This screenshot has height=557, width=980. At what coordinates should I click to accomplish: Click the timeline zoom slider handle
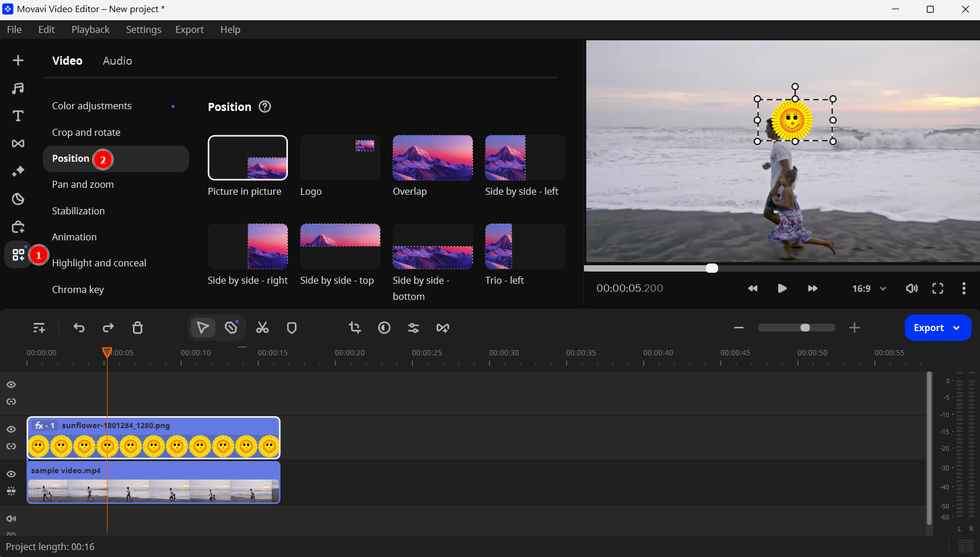coord(805,328)
